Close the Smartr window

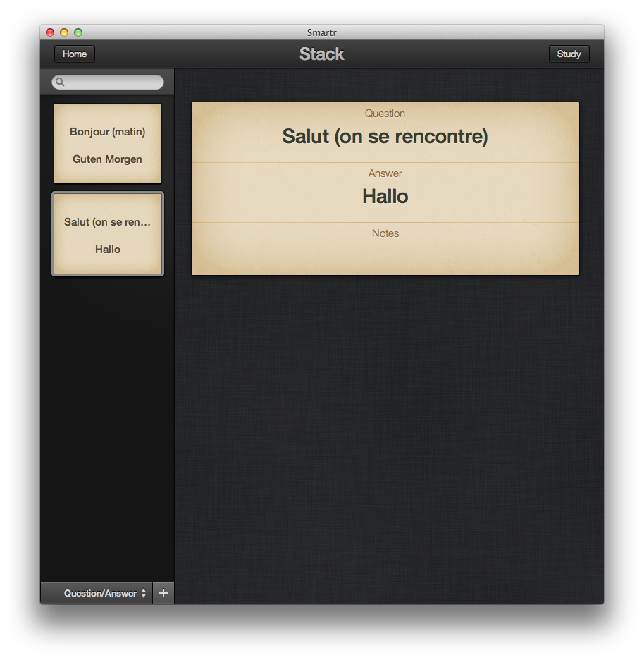tap(50, 32)
